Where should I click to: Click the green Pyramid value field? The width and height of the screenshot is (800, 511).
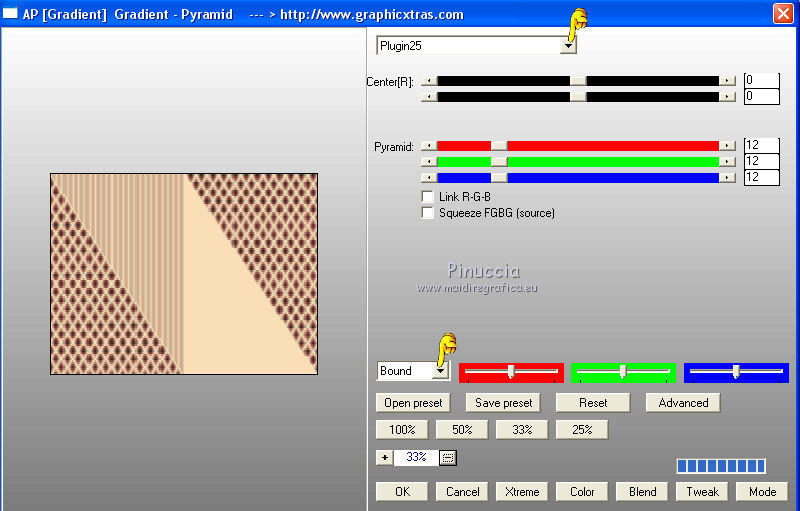[762, 161]
